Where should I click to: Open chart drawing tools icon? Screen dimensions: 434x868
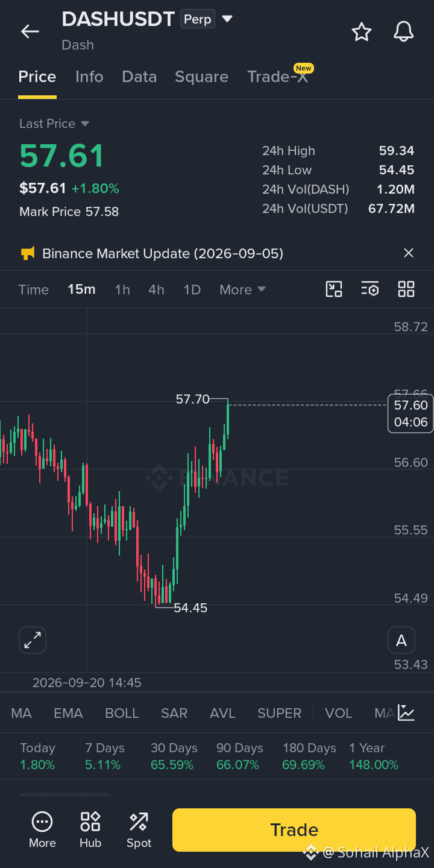point(334,290)
